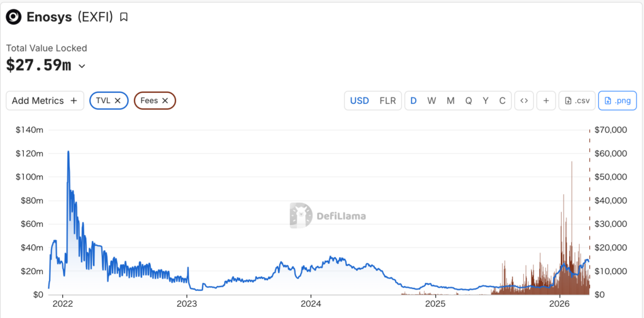Switch denomination to FLR
This screenshot has width=644, height=318.
[387, 101]
